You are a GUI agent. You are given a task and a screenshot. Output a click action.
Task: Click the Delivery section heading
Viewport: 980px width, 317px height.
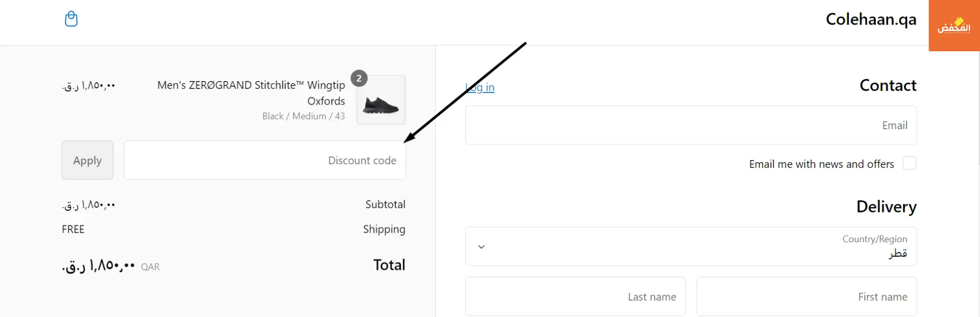point(886,207)
